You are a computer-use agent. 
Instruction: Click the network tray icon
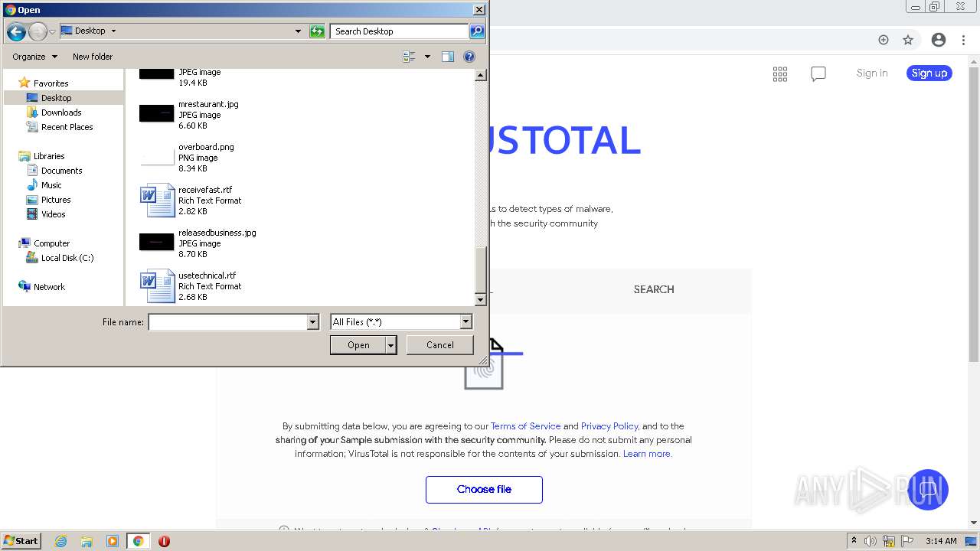coord(888,541)
